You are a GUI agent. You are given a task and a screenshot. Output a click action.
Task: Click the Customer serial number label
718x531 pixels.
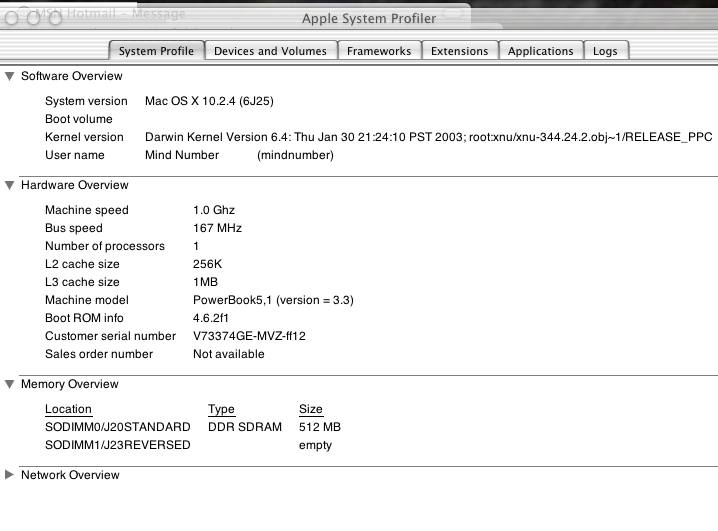[x=110, y=336]
